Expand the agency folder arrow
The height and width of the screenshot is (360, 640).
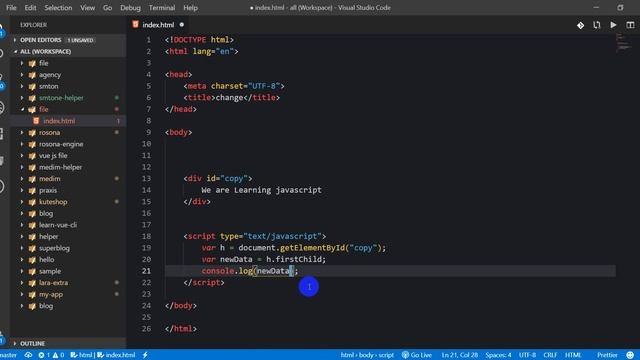point(22,75)
